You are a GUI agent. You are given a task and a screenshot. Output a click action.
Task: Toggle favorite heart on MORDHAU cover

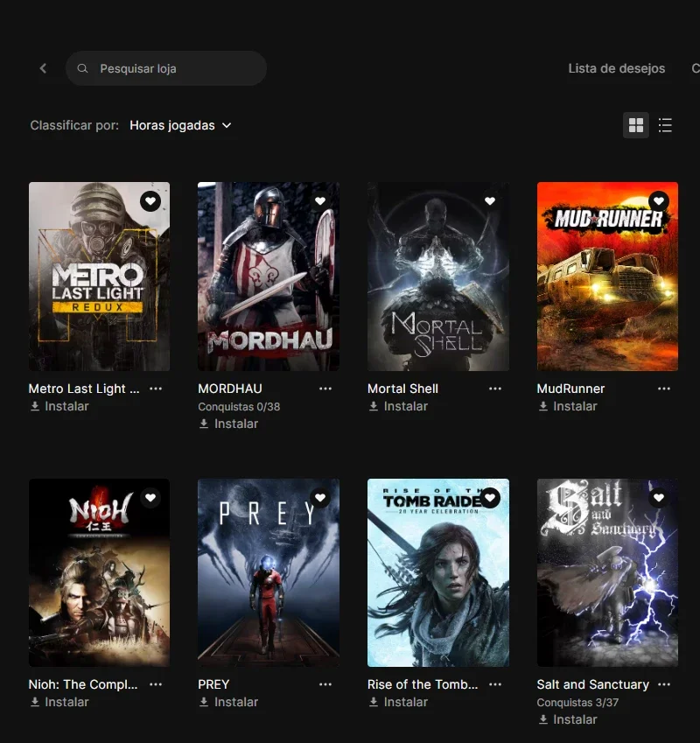coord(320,201)
